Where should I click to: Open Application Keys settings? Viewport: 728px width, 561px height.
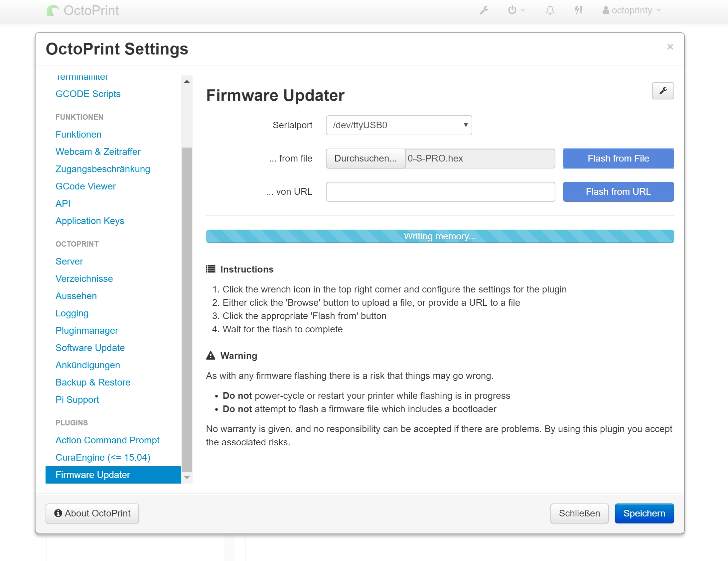click(90, 221)
